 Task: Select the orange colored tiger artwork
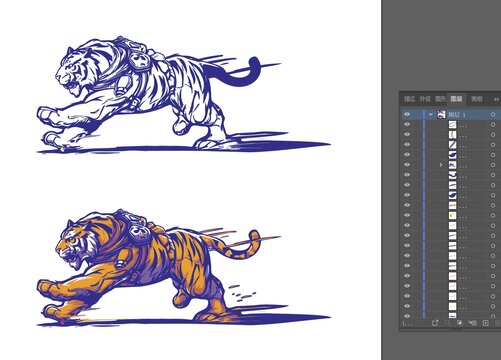[x=183, y=268]
